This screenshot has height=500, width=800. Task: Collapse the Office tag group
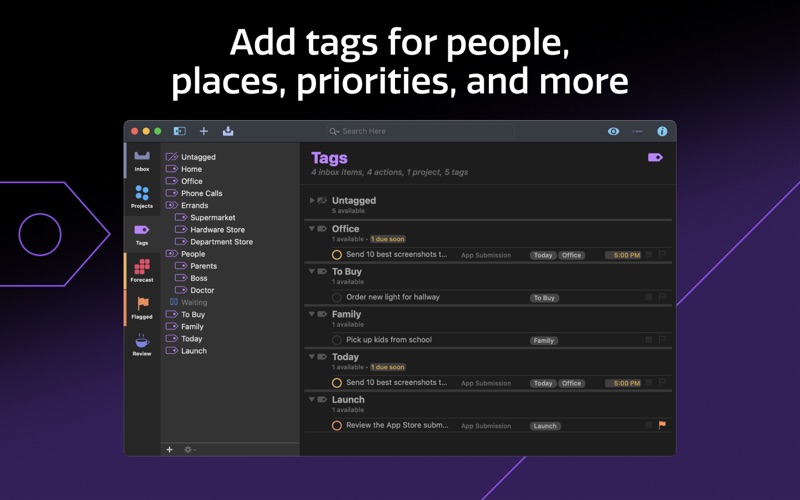(x=312, y=229)
